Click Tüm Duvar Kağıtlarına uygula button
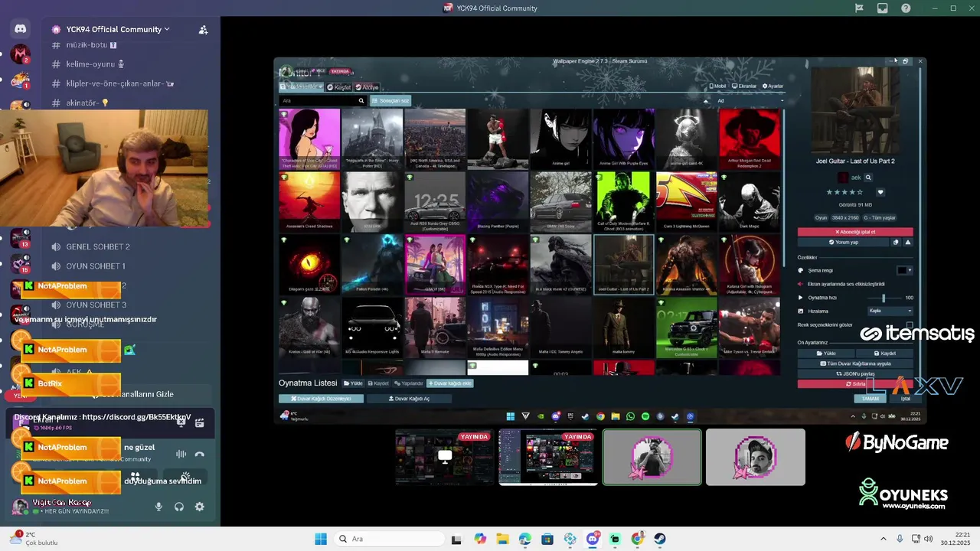Image resolution: width=980 pixels, height=551 pixels. click(x=855, y=364)
